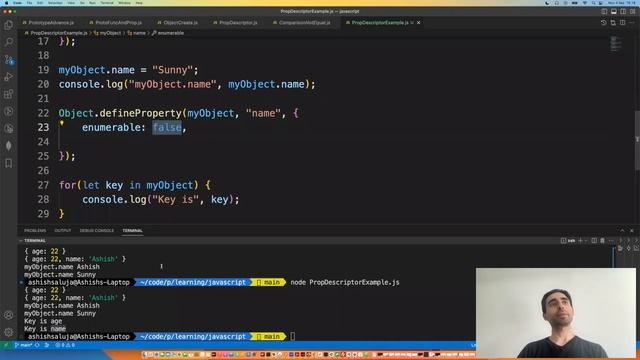The image size is (640, 360).
Task: Click the synchronize changes icon in status bar
Action: 37,345
